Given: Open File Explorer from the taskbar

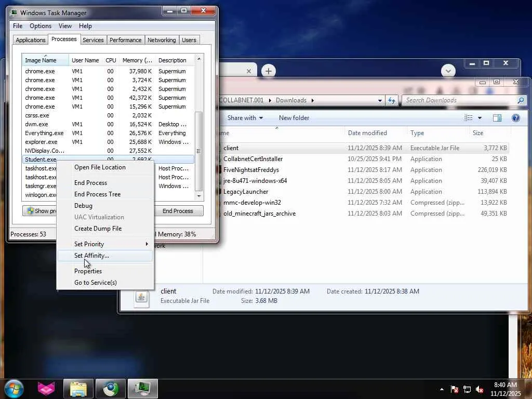Looking at the screenshot, I should pyautogui.click(x=78, y=389).
